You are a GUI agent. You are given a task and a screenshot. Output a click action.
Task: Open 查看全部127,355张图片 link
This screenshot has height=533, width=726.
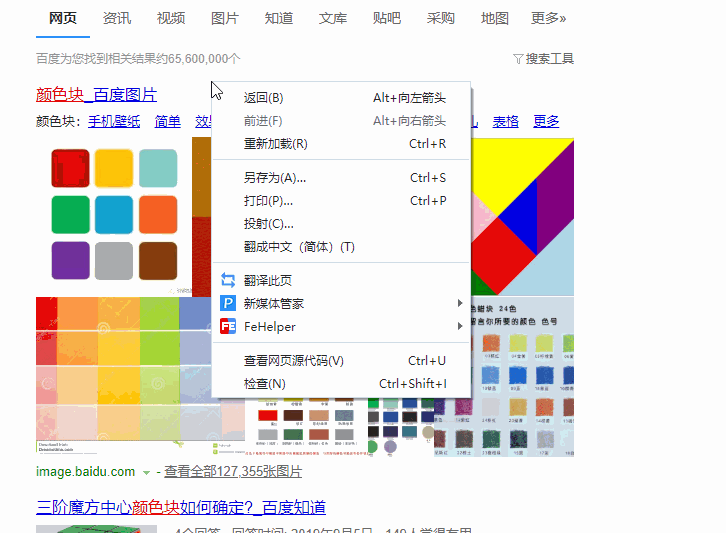pyautogui.click(x=233, y=472)
